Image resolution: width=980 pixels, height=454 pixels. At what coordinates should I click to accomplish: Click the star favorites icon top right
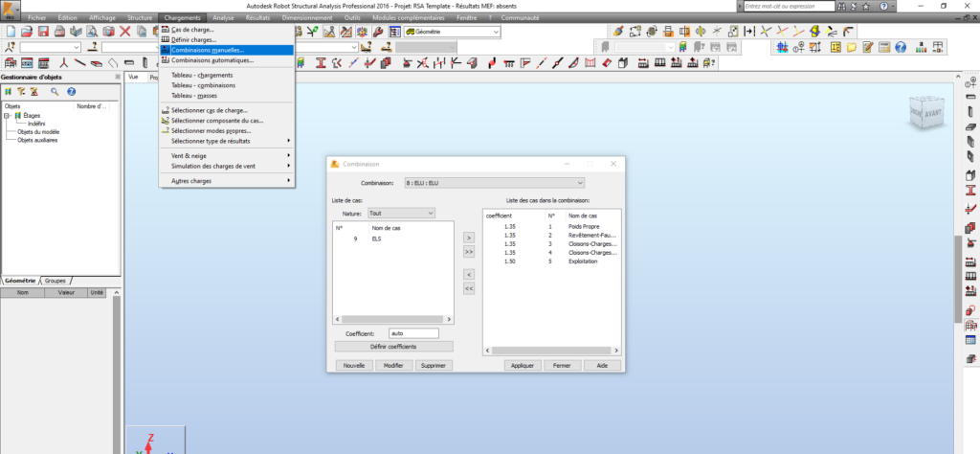pyautogui.click(x=866, y=6)
